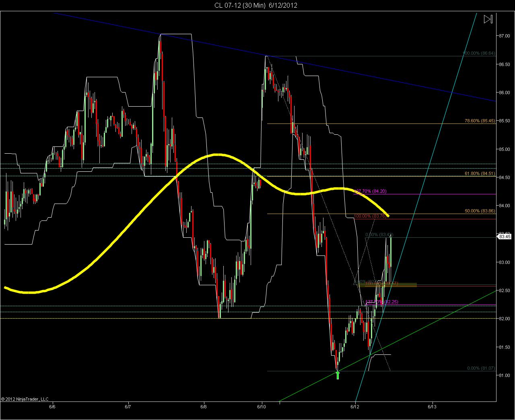
Task: Click the 50.00% (83.86) Fibonacci label
Action: click(480, 211)
